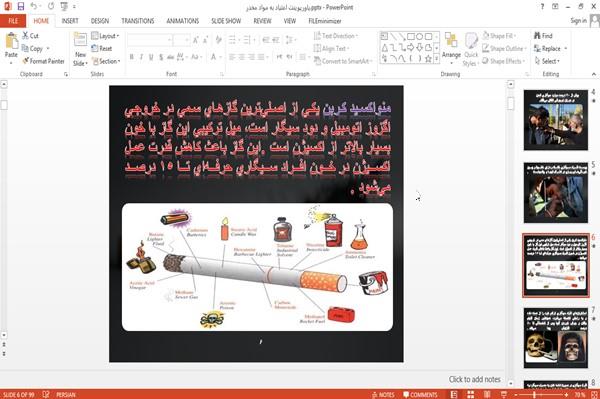This screenshot has width=600, height=399.
Task: Clear all formatting
Action: (219, 40)
